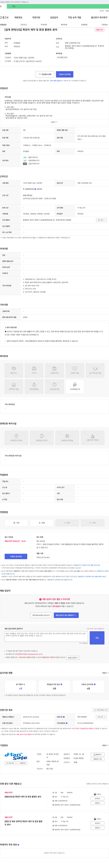Click the 서류 screening method card

pos(16,523)
